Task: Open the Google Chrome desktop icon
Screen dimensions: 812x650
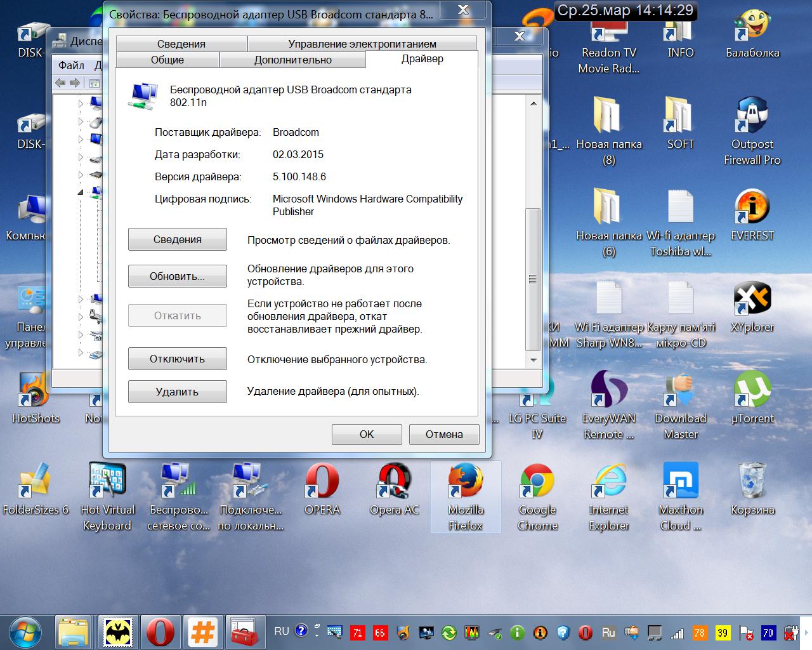Action: [x=537, y=482]
